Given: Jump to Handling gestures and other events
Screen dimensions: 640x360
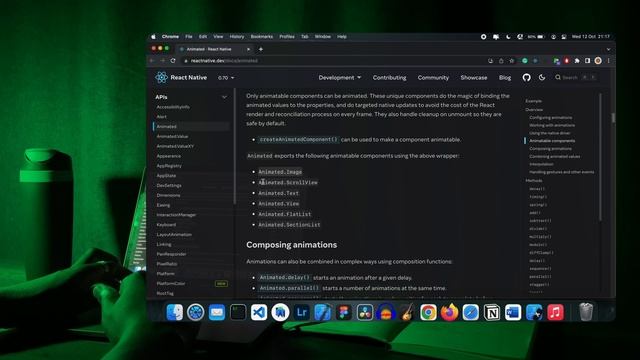Looking at the screenshot, I should pos(562,172).
